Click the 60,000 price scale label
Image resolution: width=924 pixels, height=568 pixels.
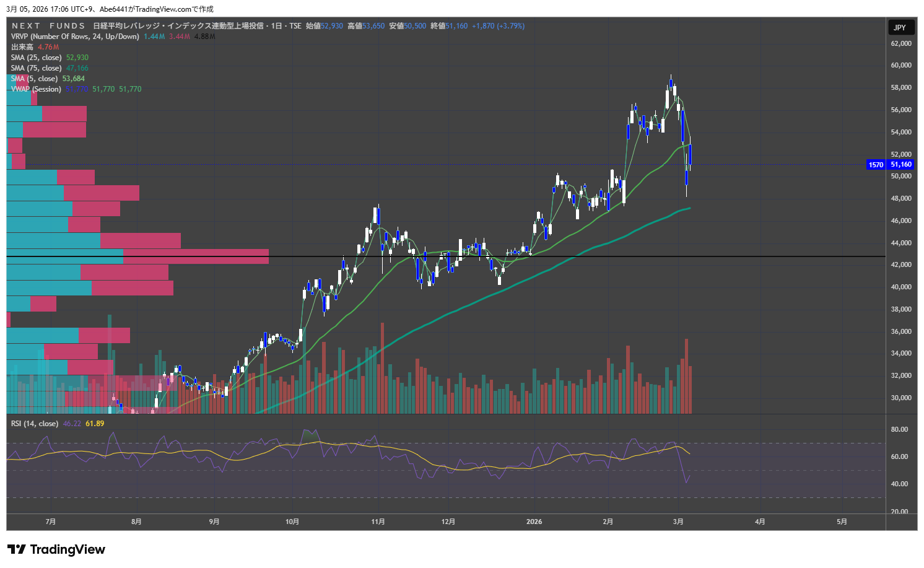(x=900, y=65)
